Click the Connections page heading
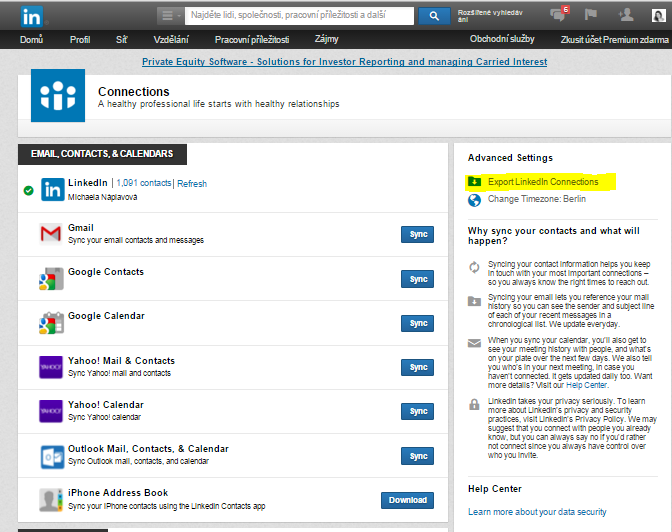This screenshot has width=672, height=532. click(134, 92)
